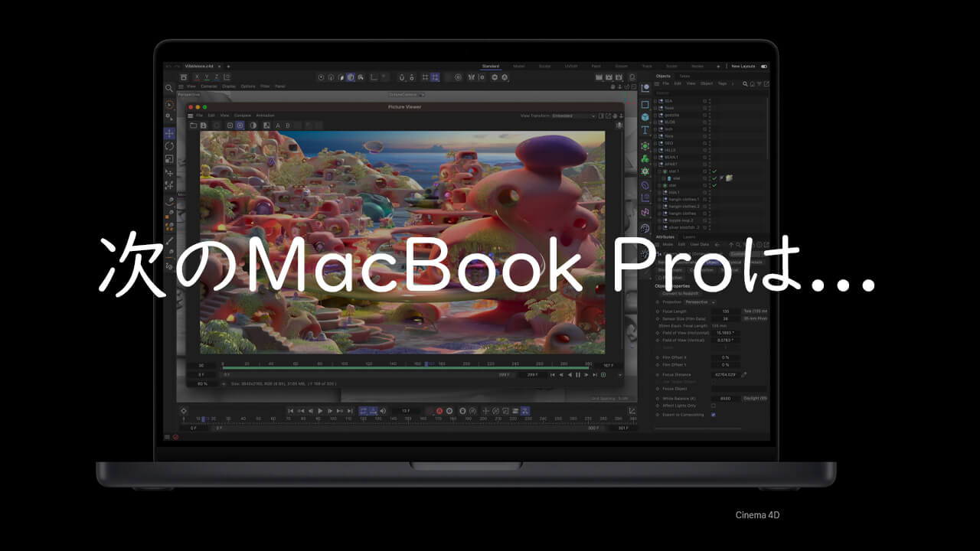Click the Picture Viewer green frame slider
Screen dimensions: 980x551
coord(407,368)
